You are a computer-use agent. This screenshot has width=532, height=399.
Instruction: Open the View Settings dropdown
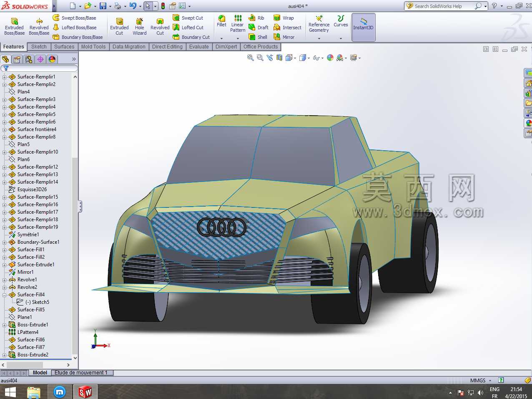[359, 58]
